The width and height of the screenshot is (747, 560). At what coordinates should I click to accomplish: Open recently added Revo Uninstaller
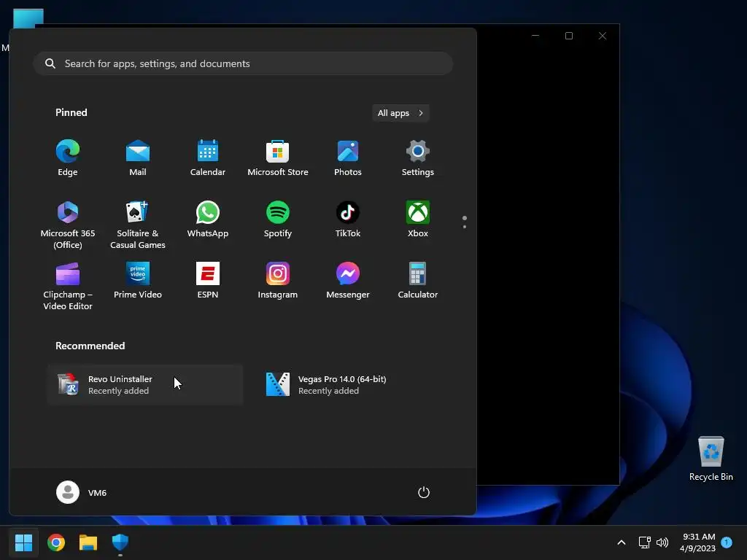[x=145, y=385]
